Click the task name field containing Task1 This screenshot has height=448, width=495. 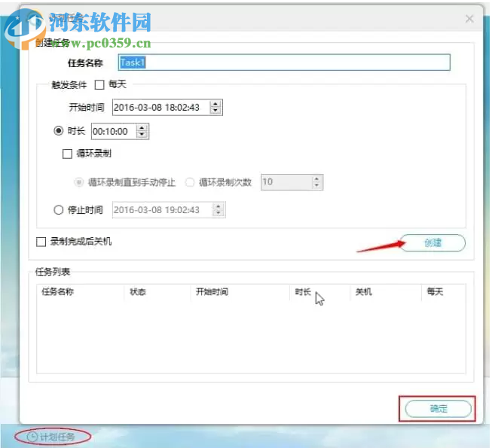(x=284, y=62)
